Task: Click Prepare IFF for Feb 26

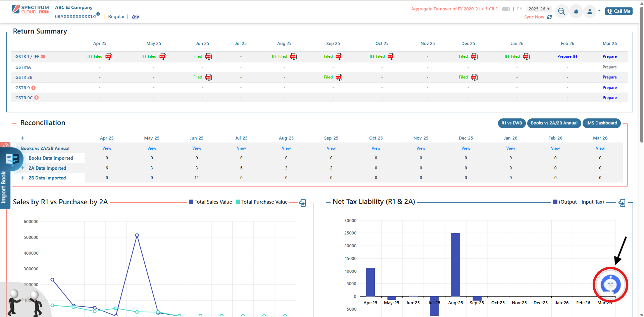Action: pyautogui.click(x=567, y=56)
